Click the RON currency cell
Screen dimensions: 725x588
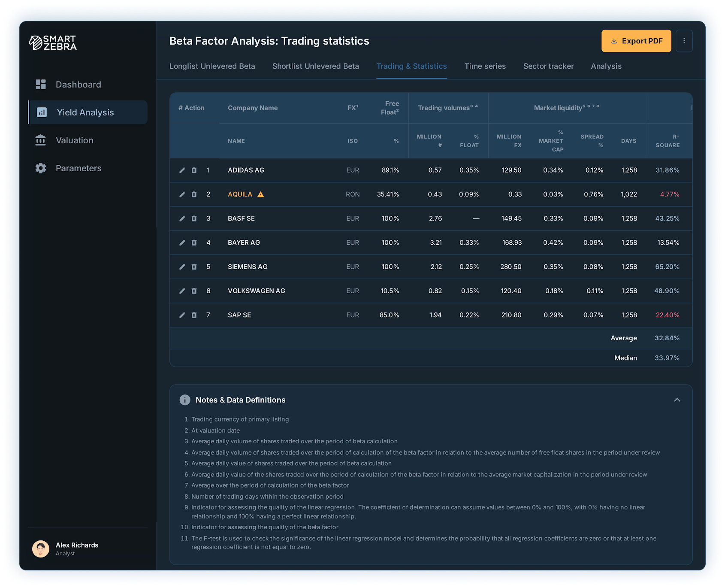click(353, 194)
